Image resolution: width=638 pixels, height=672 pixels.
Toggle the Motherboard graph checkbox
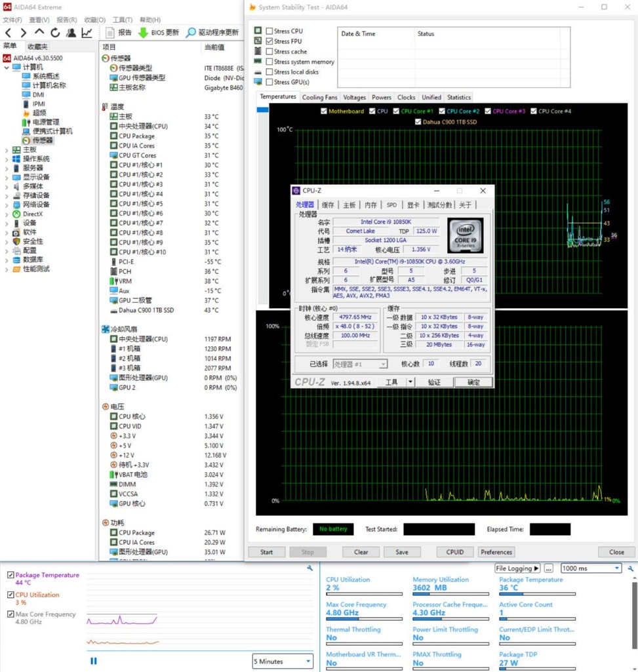[x=324, y=111]
